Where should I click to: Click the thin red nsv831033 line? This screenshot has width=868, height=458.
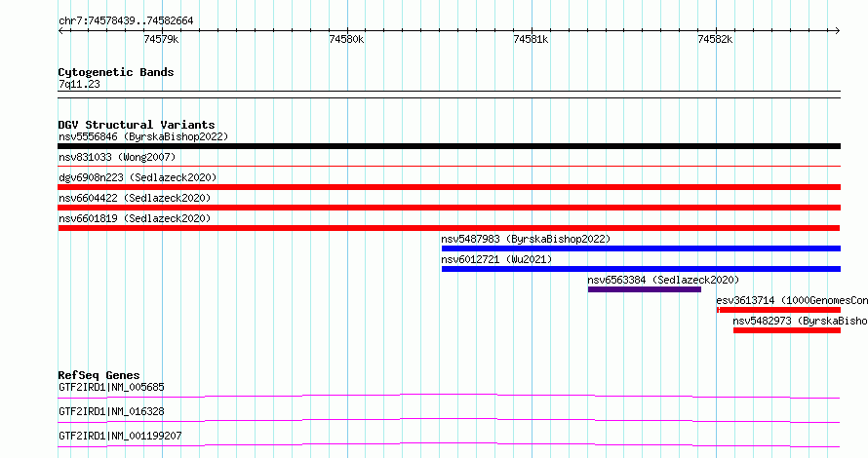pyautogui.click(x=449, y=166)
